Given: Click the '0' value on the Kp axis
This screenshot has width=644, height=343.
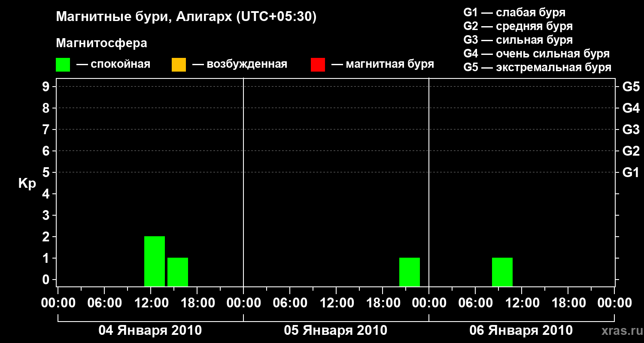Looking at the screenshot, I should tap(47, 280).
